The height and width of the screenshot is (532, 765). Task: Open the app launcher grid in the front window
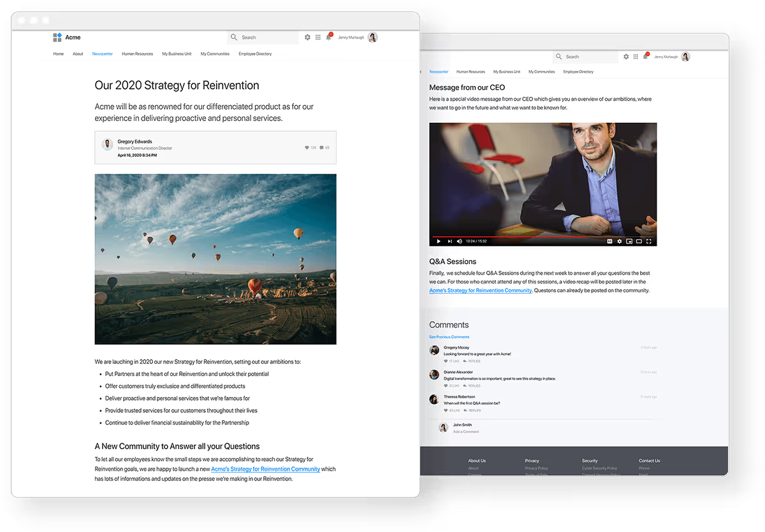click(318, 38)
